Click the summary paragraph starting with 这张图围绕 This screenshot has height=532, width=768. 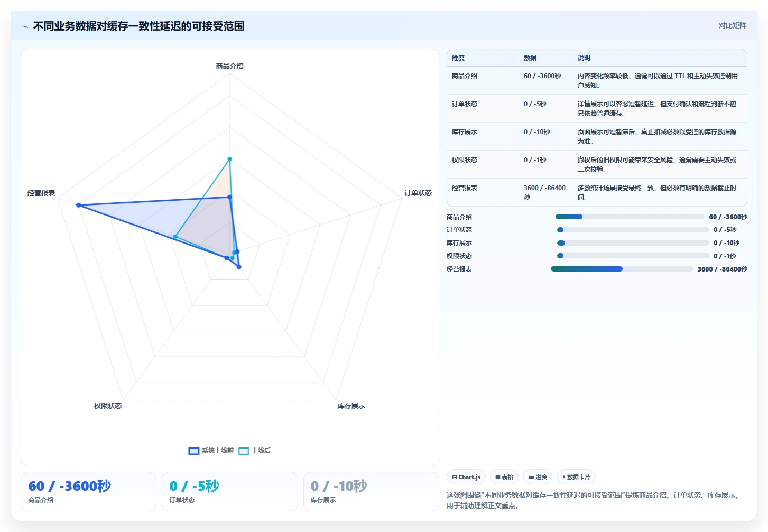(593, 500)
